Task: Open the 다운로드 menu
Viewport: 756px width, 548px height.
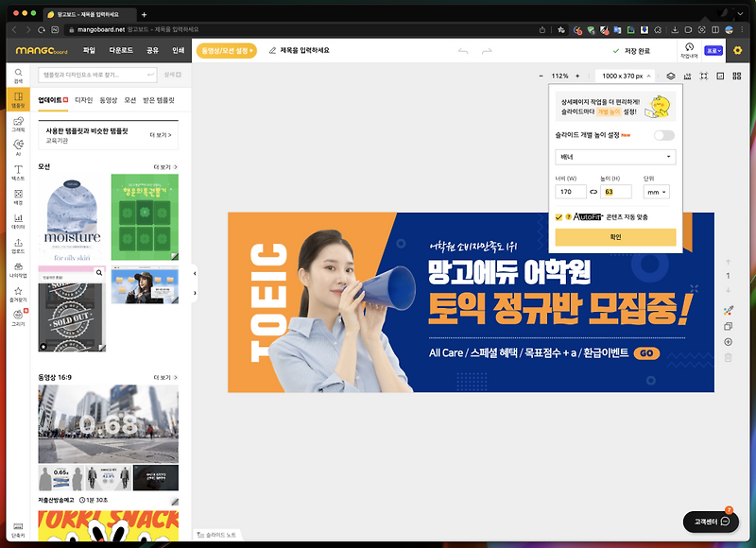Action: point(121,50)
